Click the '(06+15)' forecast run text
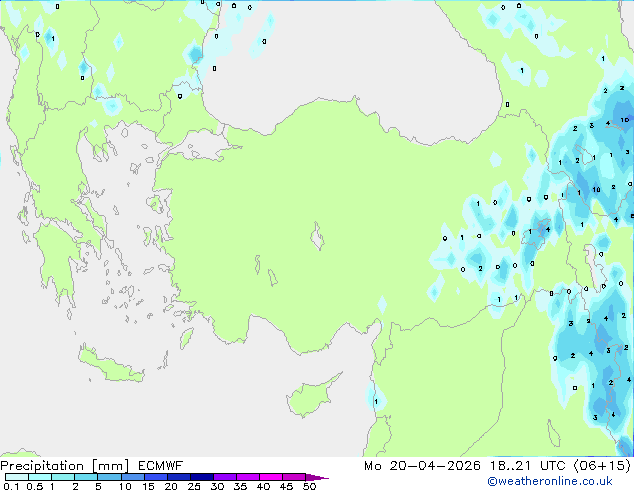634x490 pixels. pos(602,466)
